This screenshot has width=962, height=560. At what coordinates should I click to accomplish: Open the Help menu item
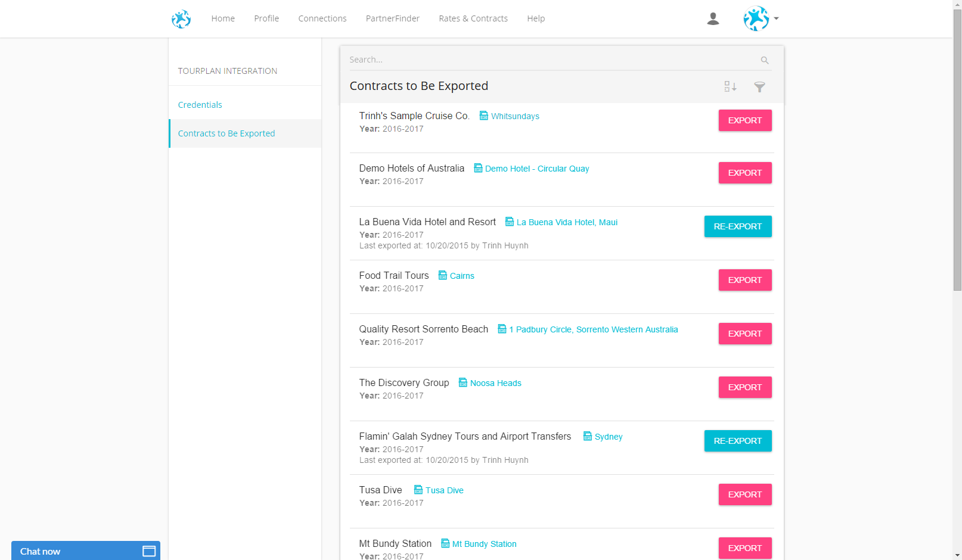point(536,18)
